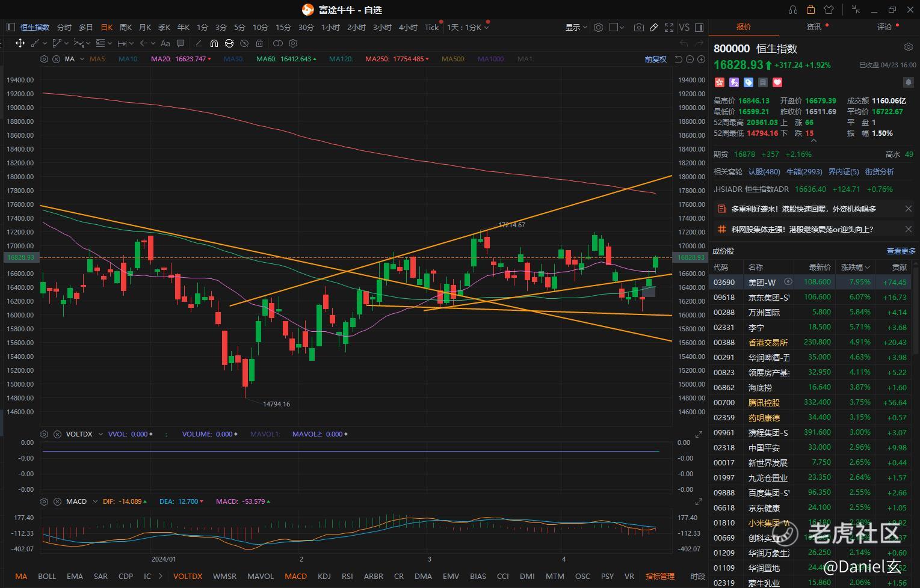This screenshot has height=588, width=920.
Task: Open the 1天:1分K interval dropdown
Action: point(468,27)
